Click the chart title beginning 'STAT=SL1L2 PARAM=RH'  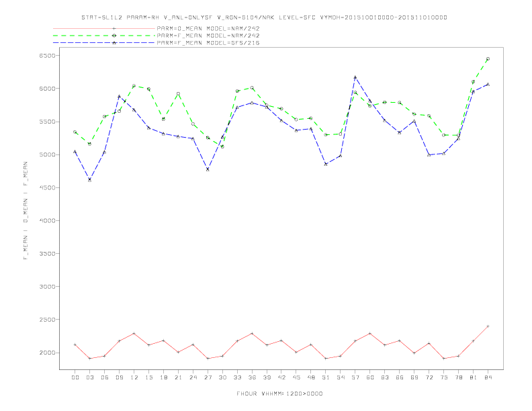point(264,17)
